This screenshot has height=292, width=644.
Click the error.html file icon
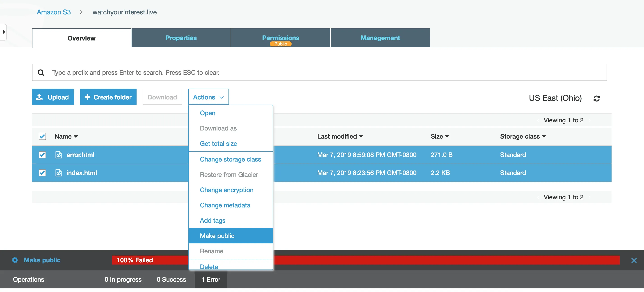coord(59,155)
